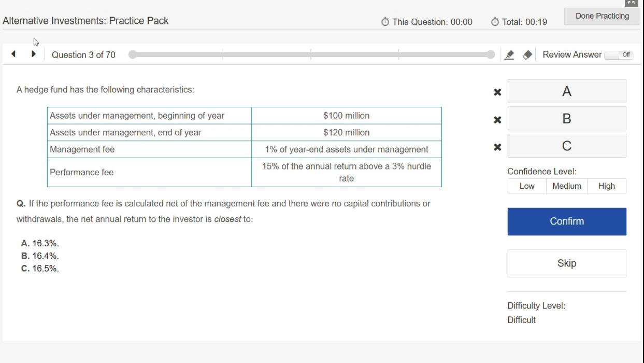Select the highlighter pen tool
Viewport: 644px width, 363px height.
pyautogui.click(x=509, y=55)
